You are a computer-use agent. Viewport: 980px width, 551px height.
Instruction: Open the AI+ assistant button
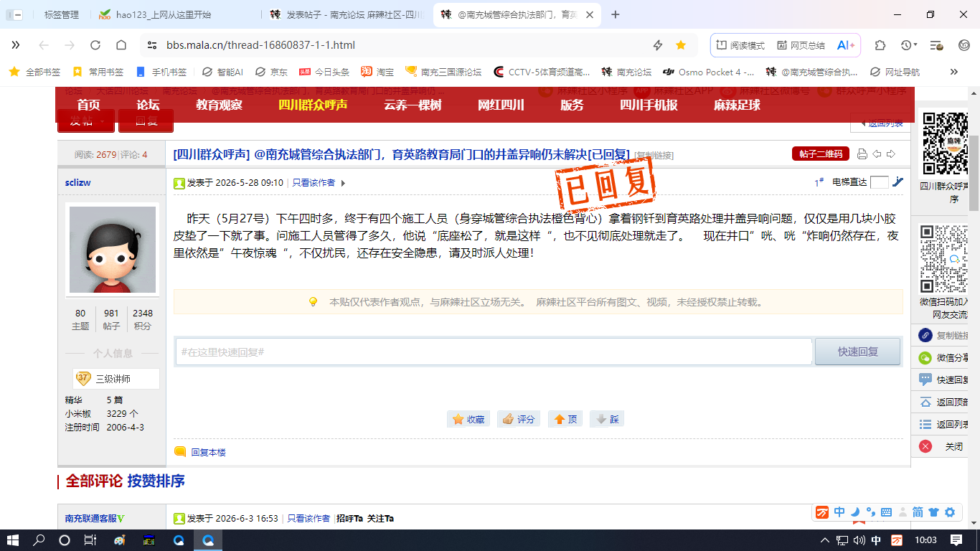[846, 45]
